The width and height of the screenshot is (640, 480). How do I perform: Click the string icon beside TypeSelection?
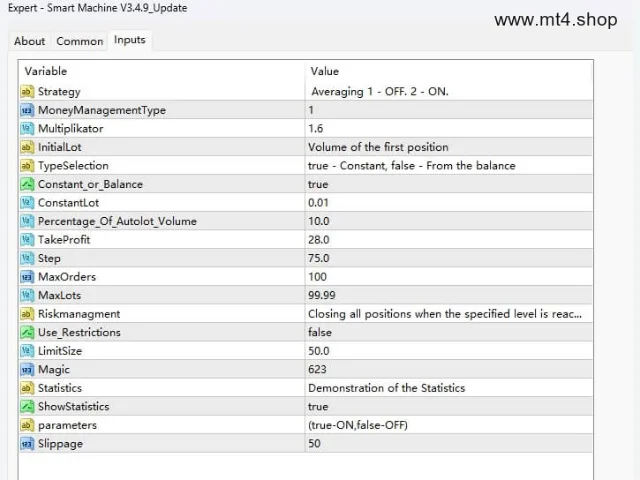27,166
